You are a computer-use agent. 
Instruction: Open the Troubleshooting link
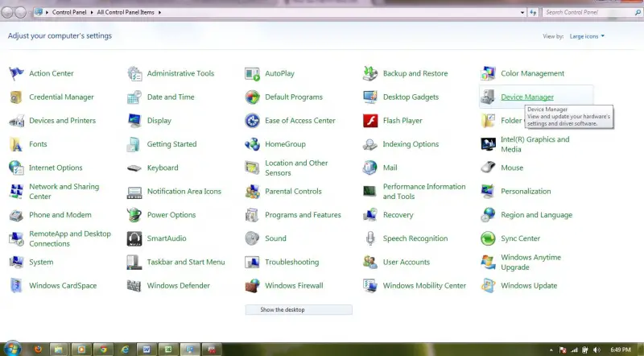pos(291,263)
